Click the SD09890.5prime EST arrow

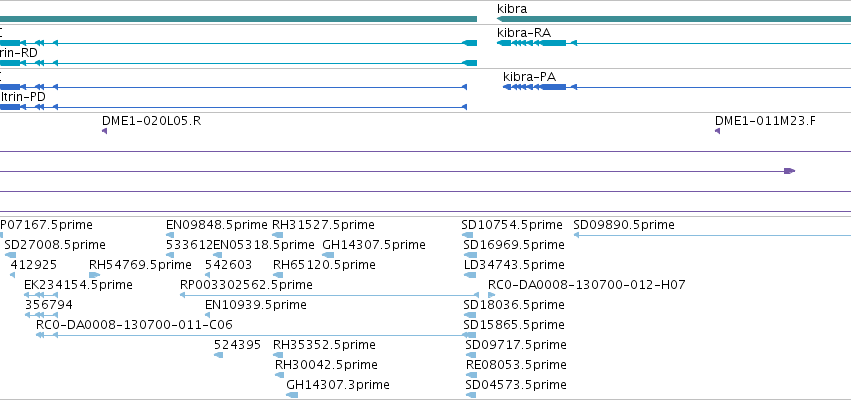coord(712,235)
